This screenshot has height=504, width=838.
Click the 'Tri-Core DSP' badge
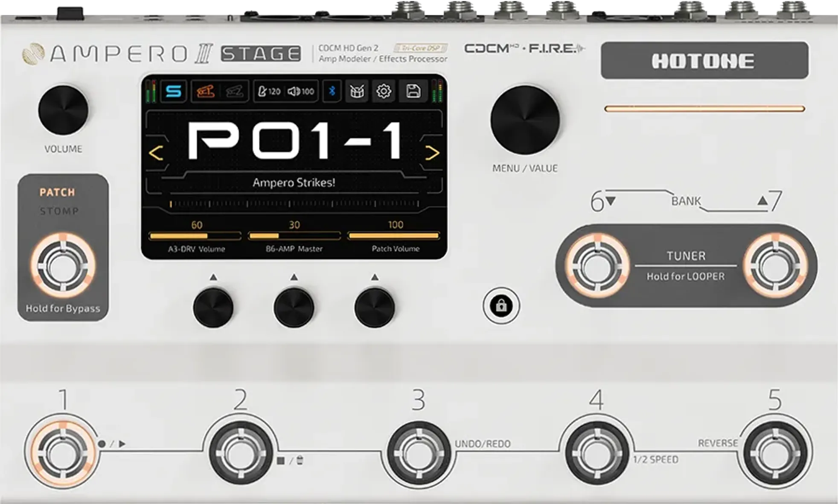421,48
